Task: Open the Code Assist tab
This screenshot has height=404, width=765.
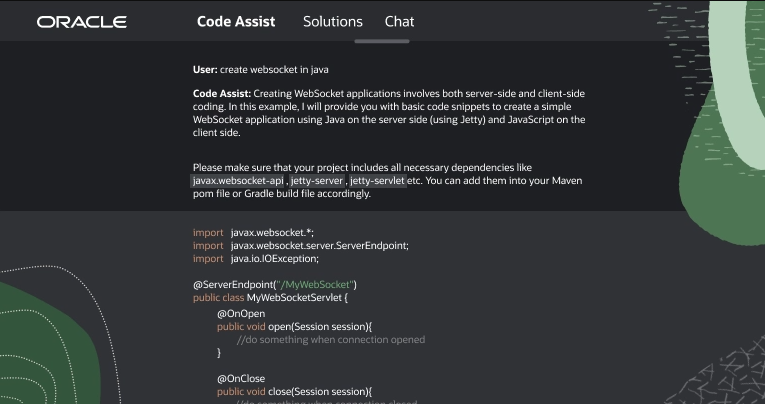Action: [x=236, y=21]
